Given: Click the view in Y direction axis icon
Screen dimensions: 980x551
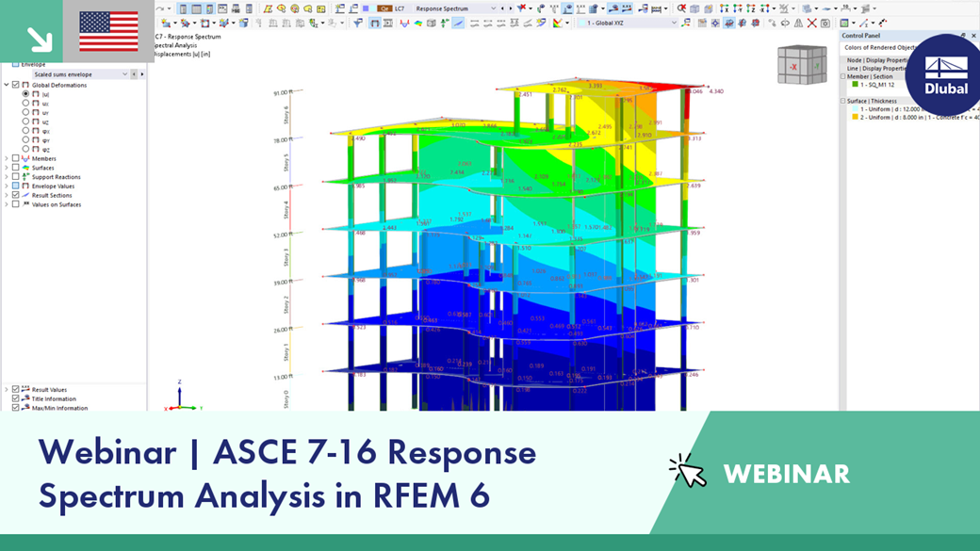Looking at the screenshot, I should pos(738,8).
